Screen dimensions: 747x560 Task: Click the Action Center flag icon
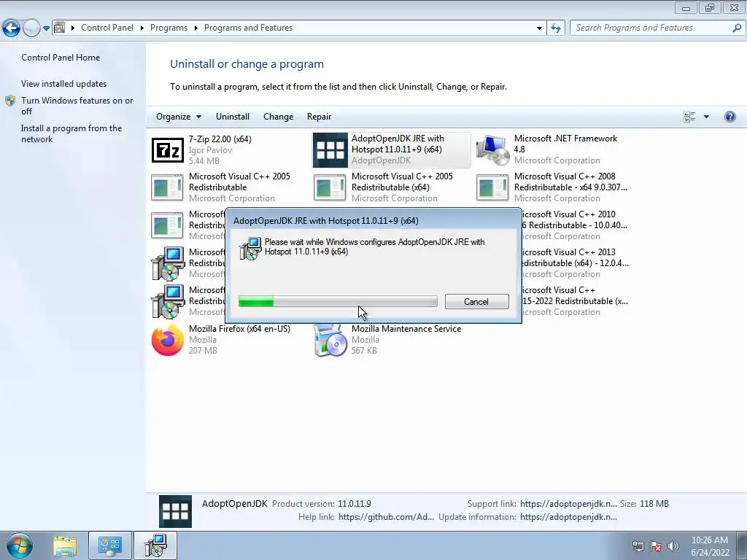point(656,545)
